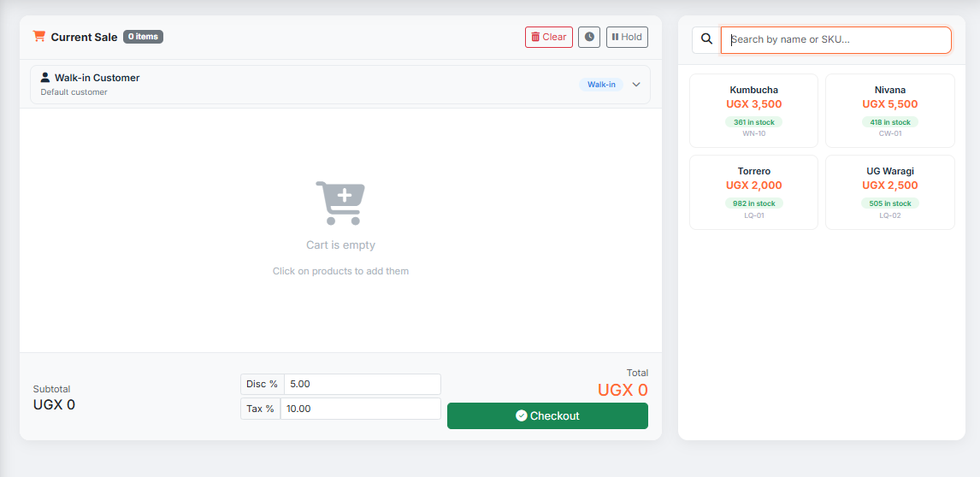Click the 982 in stock badge
The image size is (980, 477).
(753, 203)
